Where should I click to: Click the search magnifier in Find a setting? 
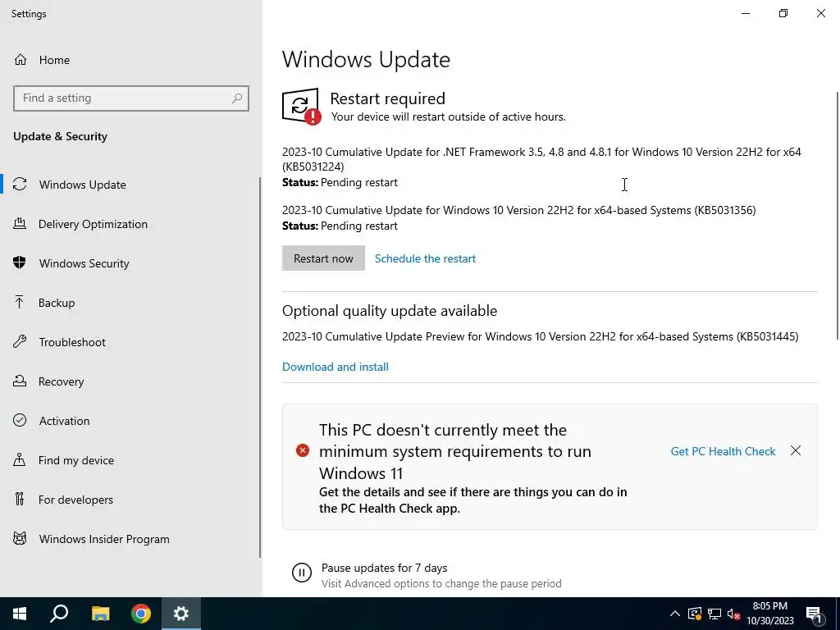(x=237, y=98)
